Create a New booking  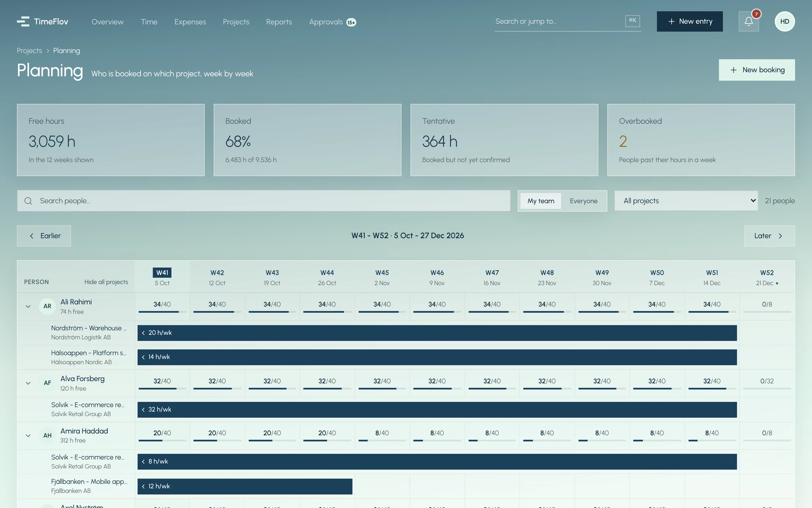757,70
